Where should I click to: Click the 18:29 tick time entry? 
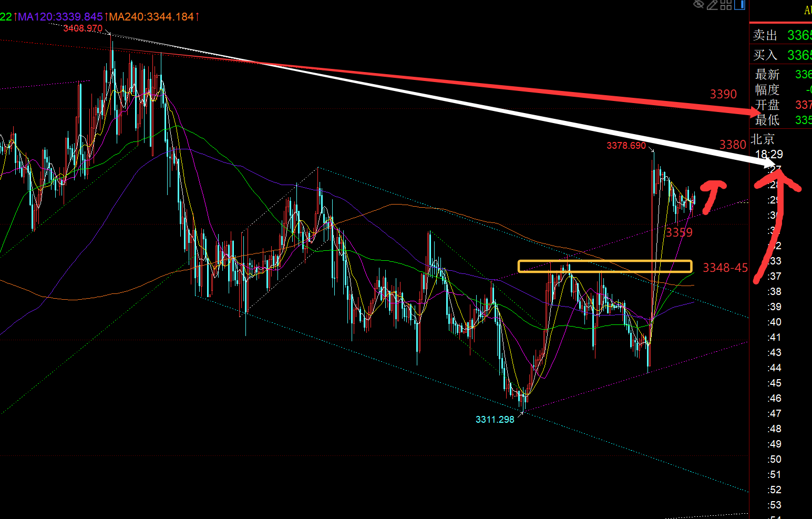tap(769, 155)
